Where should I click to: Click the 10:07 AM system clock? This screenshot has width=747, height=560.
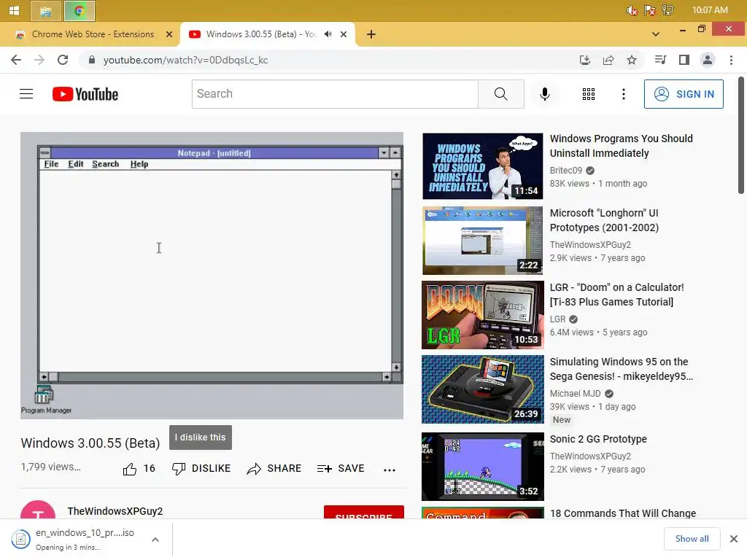pos(710,10)
